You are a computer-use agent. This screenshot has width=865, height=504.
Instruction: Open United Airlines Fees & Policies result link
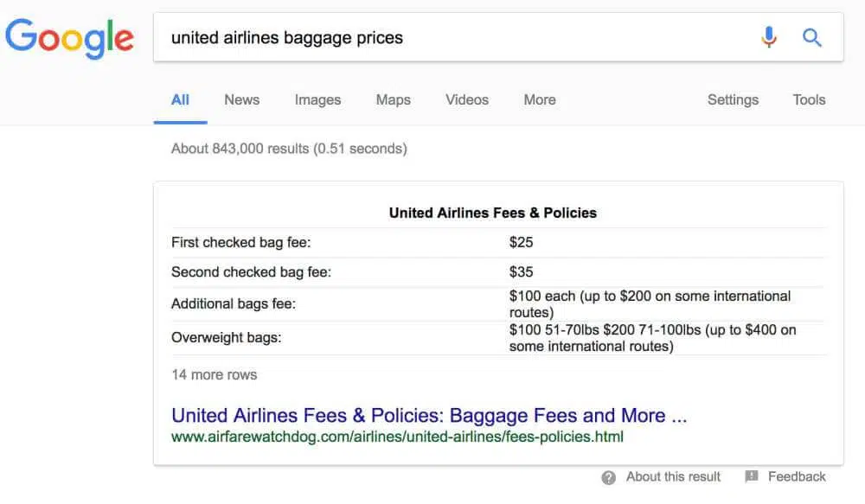[429, 415]
